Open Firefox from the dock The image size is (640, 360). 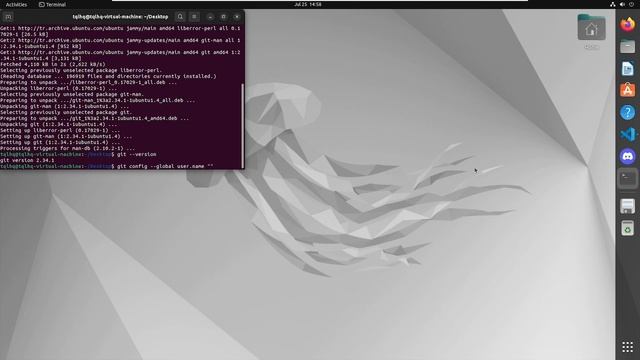tap(628, 24)
